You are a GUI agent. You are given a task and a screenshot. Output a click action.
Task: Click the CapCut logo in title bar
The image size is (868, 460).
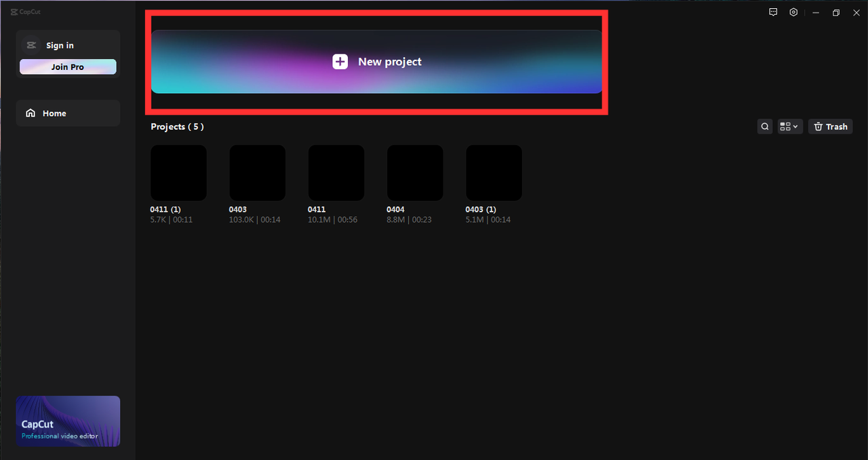(26, 12)
